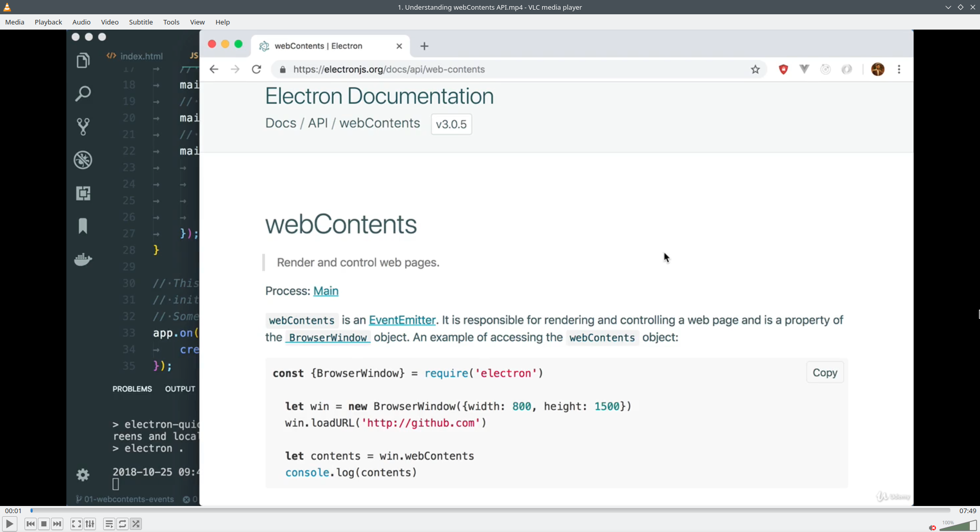Skip to next media in playlist

pyautogui.click(x=57, y=524)
